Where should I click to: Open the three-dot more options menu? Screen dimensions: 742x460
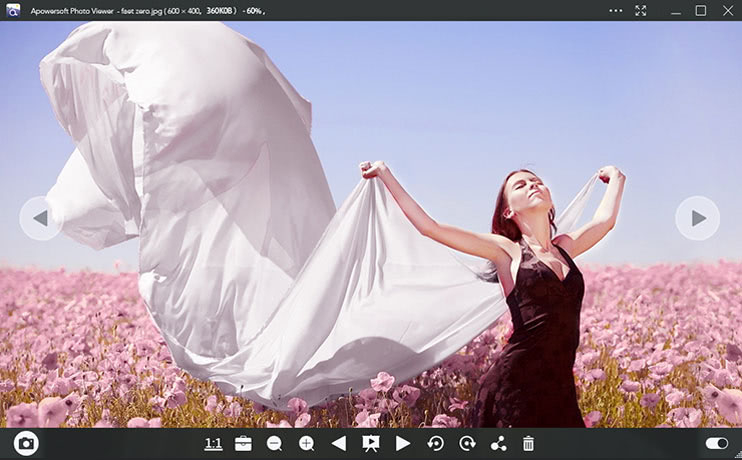pyautogui.click(x=615, y=10)
